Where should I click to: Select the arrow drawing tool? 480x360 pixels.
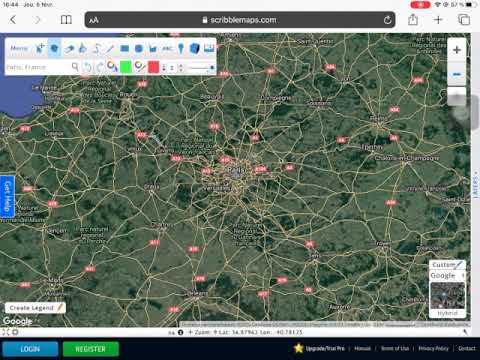click(x=69, y=49)
